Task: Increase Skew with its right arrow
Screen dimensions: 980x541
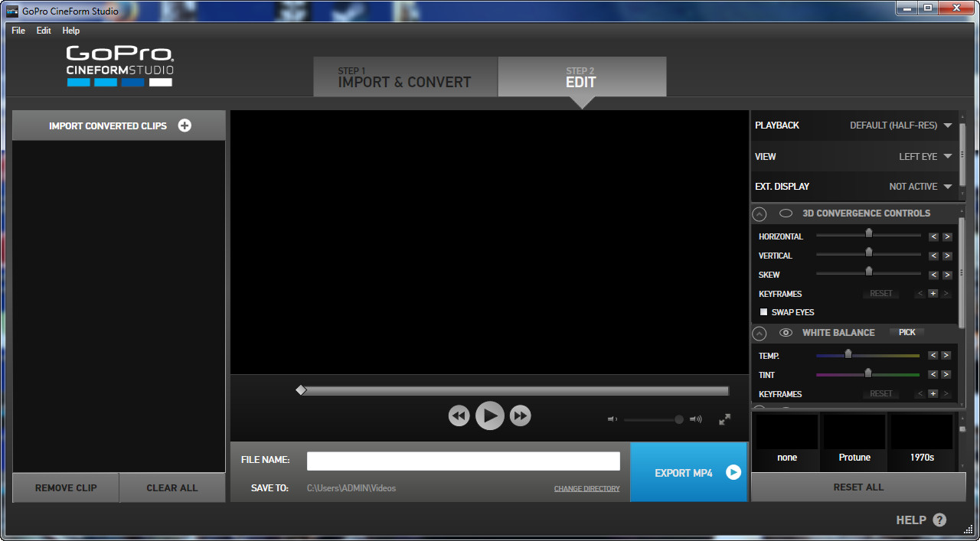Action: (947, 275)
